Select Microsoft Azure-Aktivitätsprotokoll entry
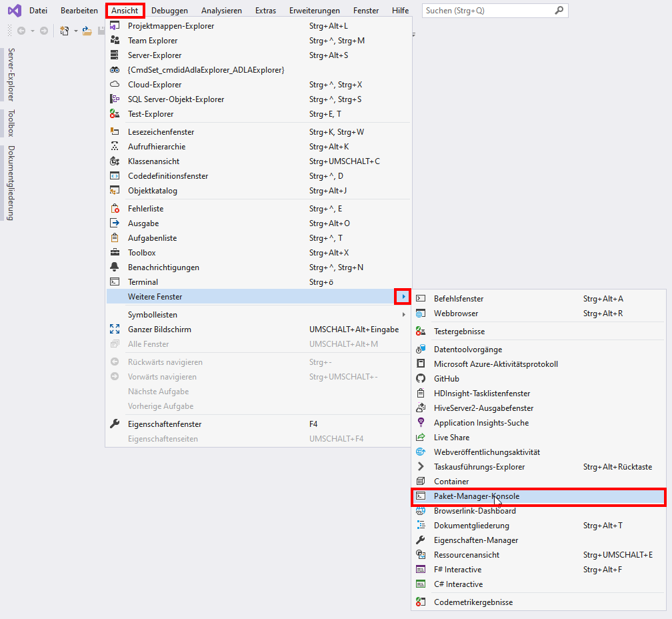The image size is (672, 619). point(538,364)
